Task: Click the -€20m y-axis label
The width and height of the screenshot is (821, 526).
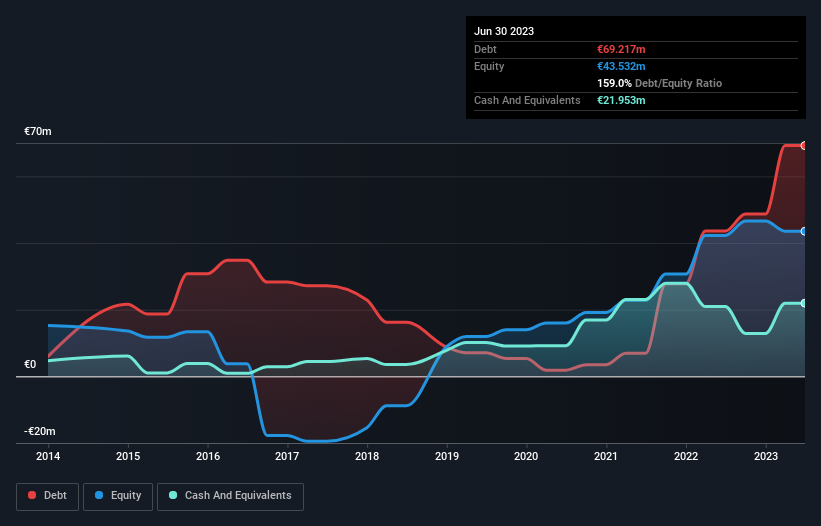Action: point(39,431)
